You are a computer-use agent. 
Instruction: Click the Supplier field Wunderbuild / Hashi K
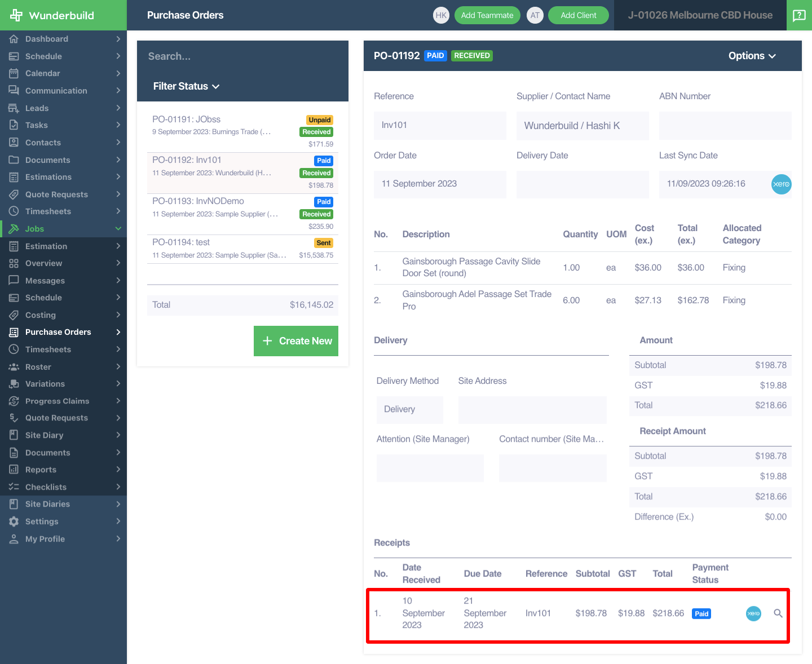point(582,126)
